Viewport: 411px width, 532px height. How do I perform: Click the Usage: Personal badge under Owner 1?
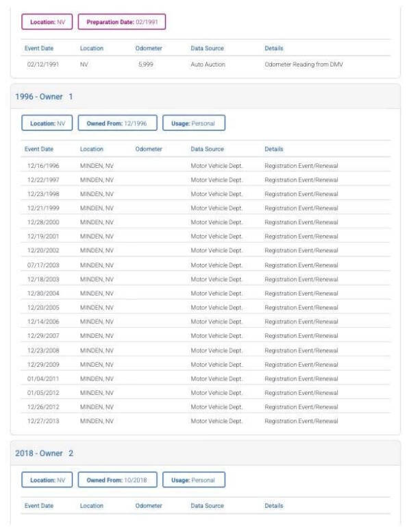[x=194, y=123]
